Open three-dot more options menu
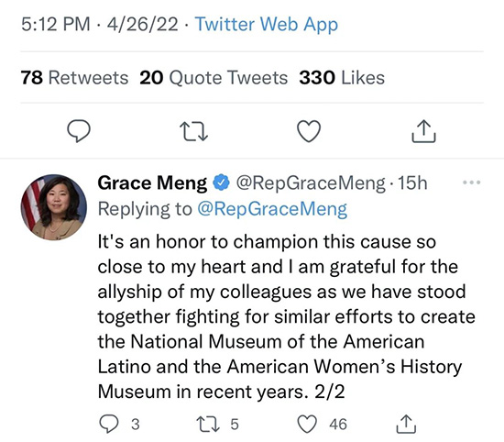Screen dimensions: 504x442 [x=472, y=182]
